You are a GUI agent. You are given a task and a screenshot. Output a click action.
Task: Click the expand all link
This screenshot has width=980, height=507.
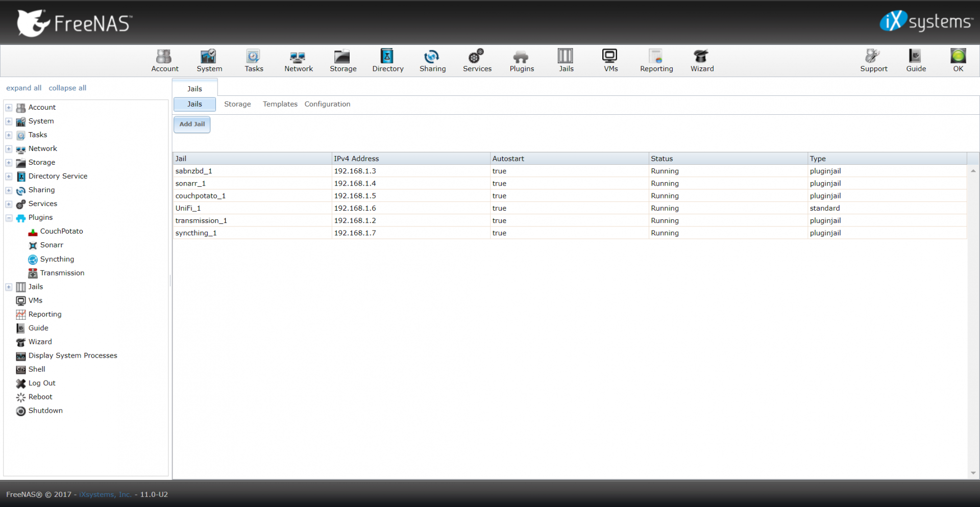pyautogui.click(x=23, y=88)
